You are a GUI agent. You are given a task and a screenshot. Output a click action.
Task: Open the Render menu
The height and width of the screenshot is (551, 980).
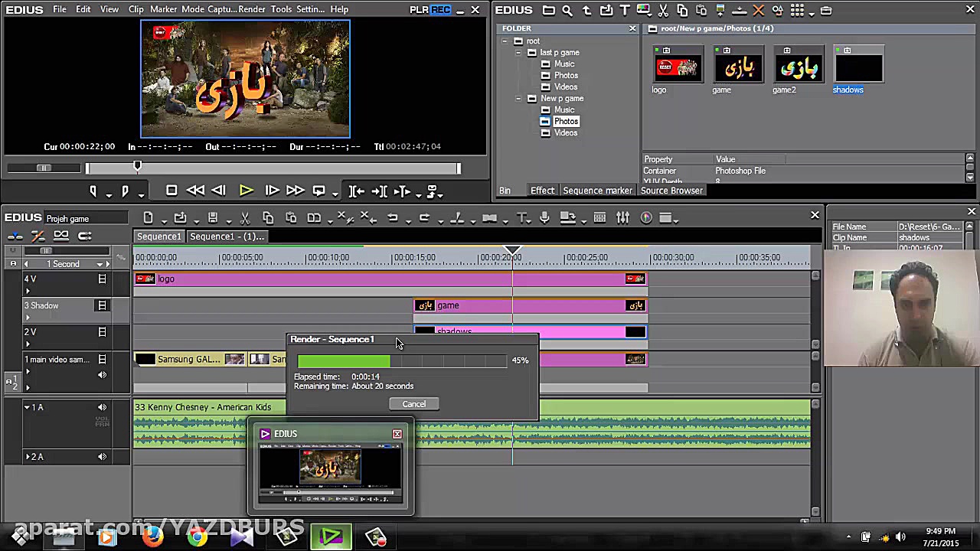[x=252, y=9]
